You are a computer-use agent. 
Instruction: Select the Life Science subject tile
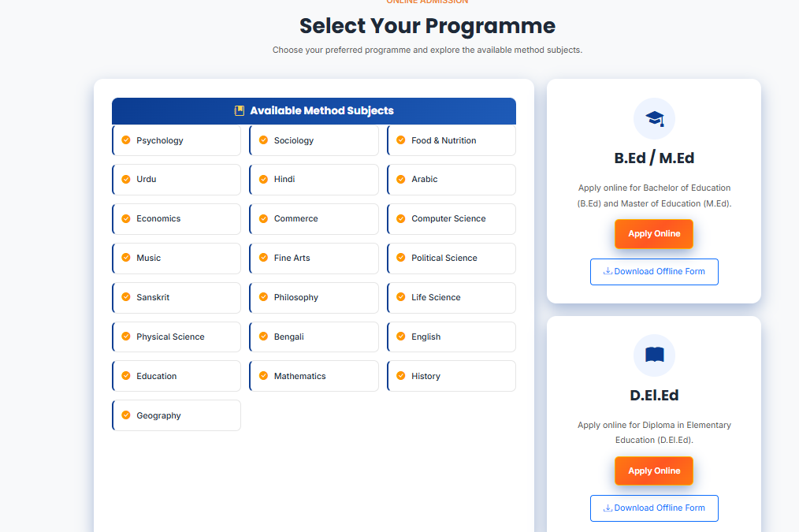tap(452, 298)
